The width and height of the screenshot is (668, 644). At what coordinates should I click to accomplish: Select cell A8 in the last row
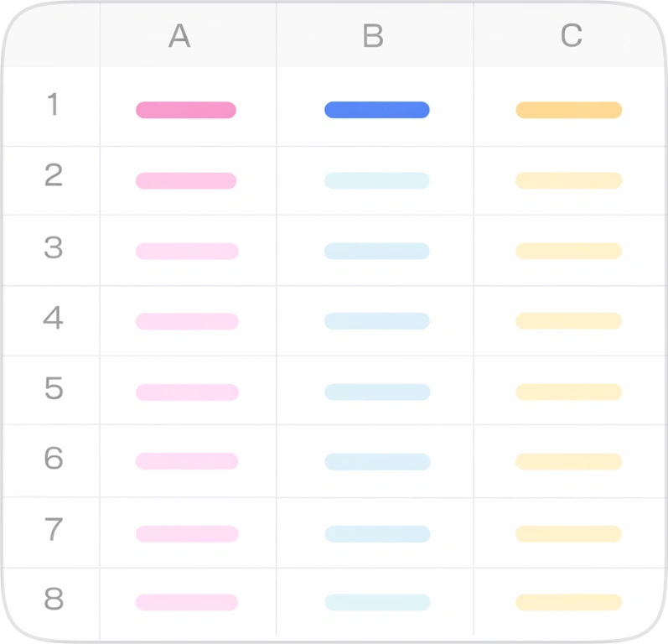tap(187, 602)
